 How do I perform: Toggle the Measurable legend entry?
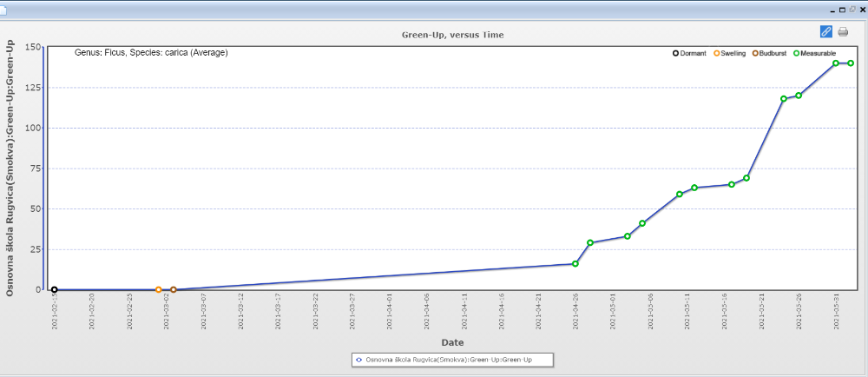[813, 54]
